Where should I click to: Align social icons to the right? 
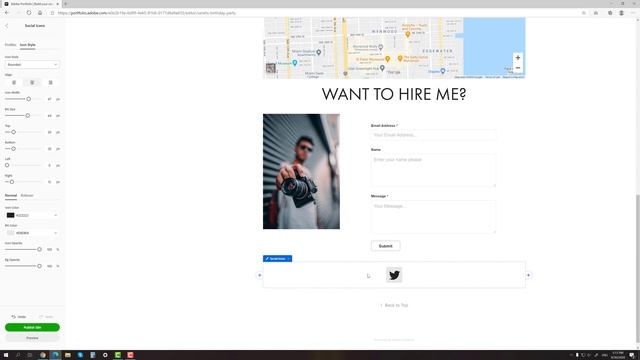point(51,82)
